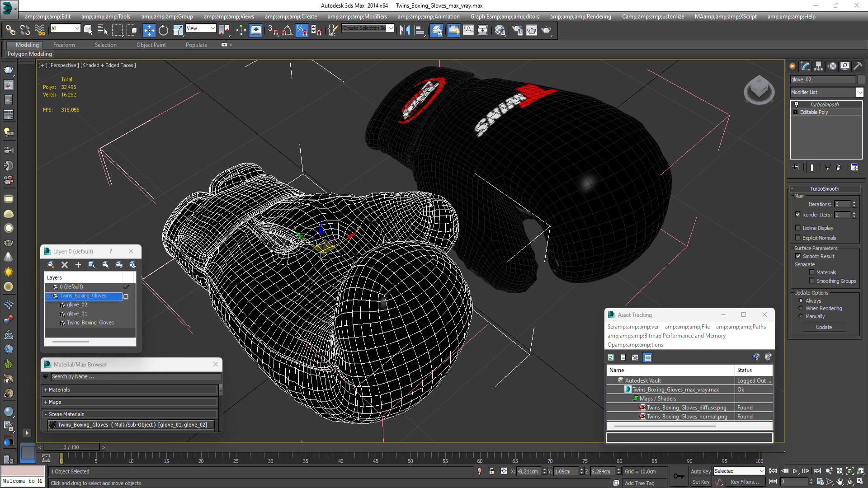Viewport: 868px width, 488px height.
Task: Click the Search by Name field
Action: [136, 376]
